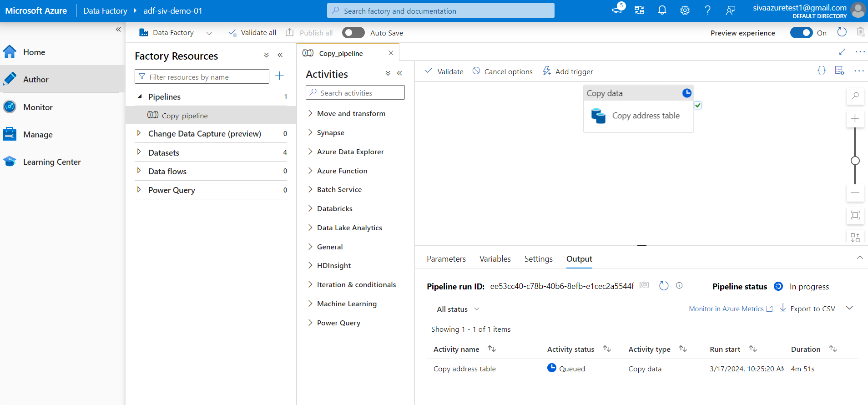Screen dimensions: 868x405
Task: View pipeline JSON code with braces icon
Action: (822, 71)
